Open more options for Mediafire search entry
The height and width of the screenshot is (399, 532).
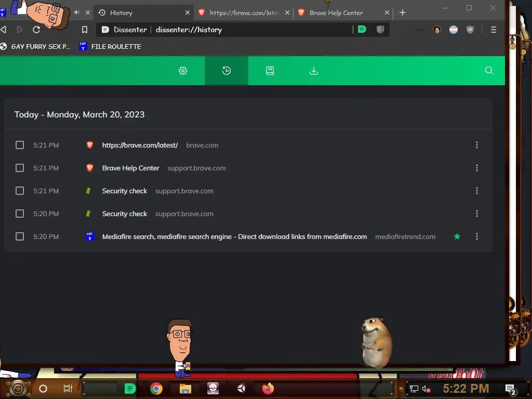[477, 236]
